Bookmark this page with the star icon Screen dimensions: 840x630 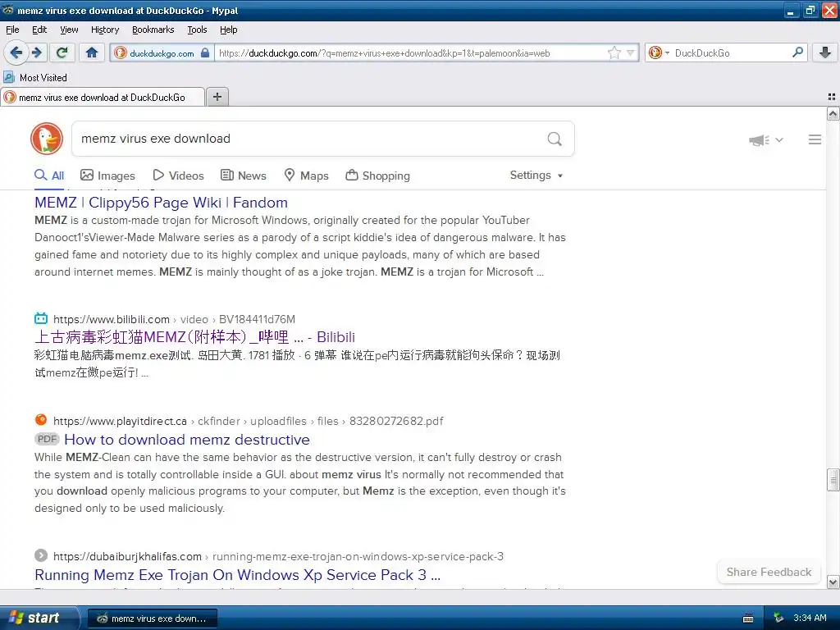(x=614, y=52)
